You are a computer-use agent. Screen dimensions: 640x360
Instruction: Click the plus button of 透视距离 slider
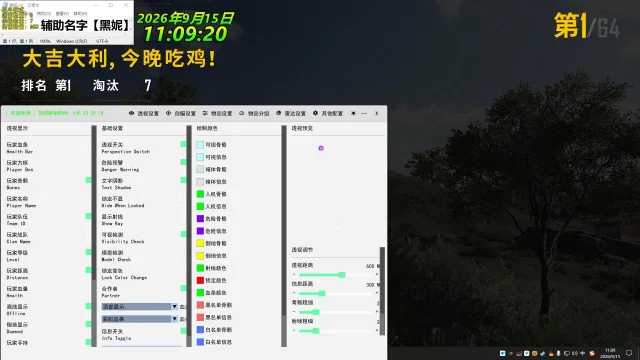(377, 275)
